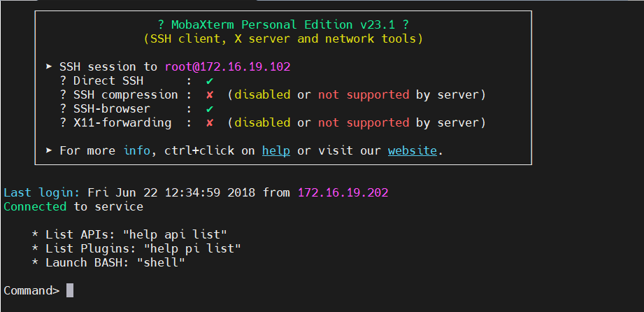The image size is (644, 312).
Task: Click the arrow bullet before SSH session
Action: click(x=49, y=67)
